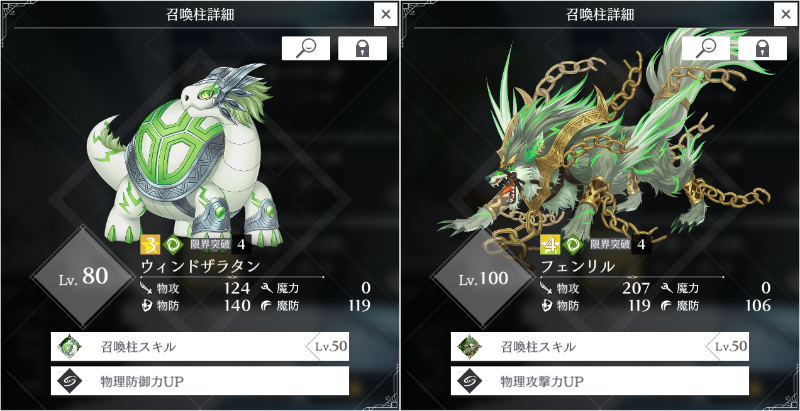This screenshot has width=800, height=411.
Task: Click the Lv.50 skill level tag on ウィンドザラタン
Action: 328,347
